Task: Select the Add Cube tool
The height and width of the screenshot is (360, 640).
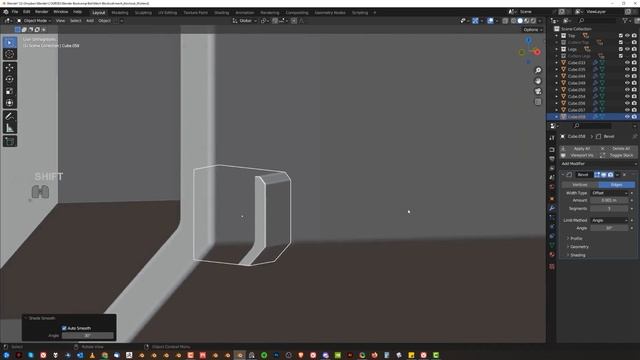Action: tap(10, 142)
